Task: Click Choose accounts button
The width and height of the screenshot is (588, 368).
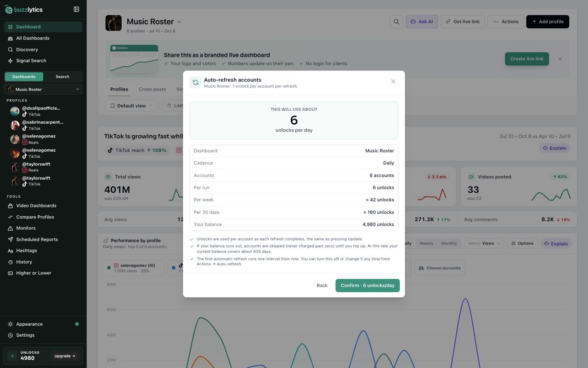Action: click(440, 268)
